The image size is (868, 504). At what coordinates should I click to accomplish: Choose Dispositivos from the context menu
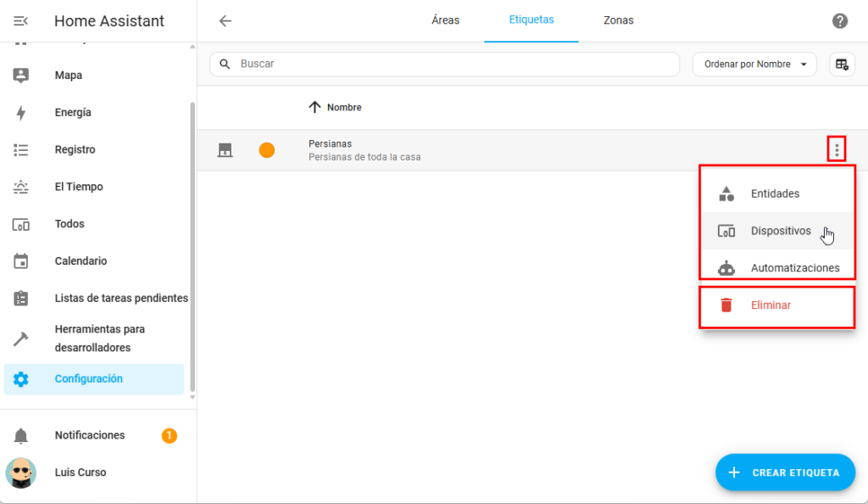click(780, 231)
